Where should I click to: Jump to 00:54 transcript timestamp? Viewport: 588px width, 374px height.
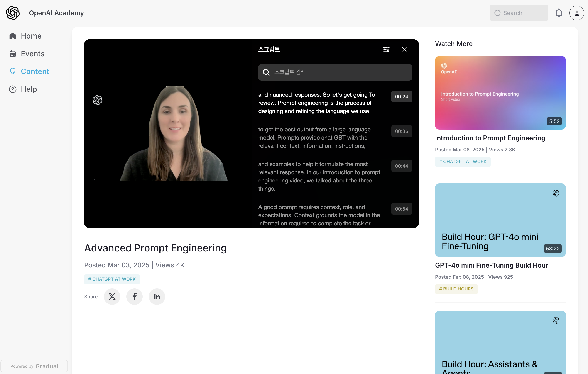point(401,209)
